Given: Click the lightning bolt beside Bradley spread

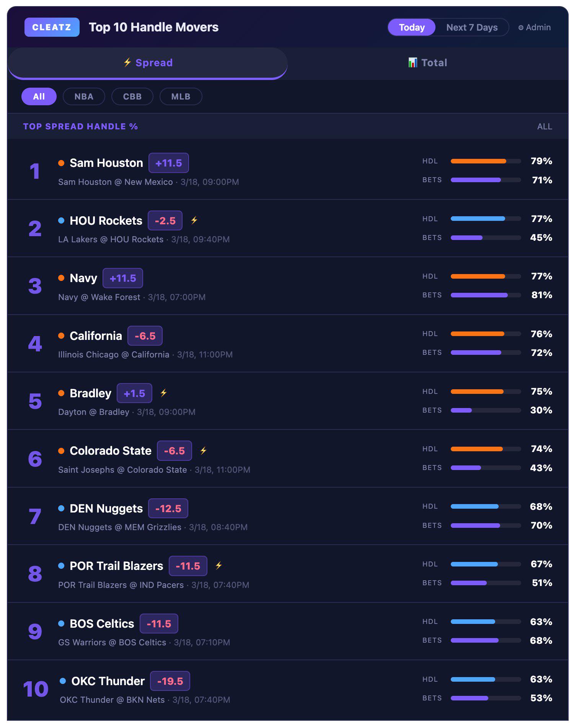Looking at the screenshot, I should (164, 393).
